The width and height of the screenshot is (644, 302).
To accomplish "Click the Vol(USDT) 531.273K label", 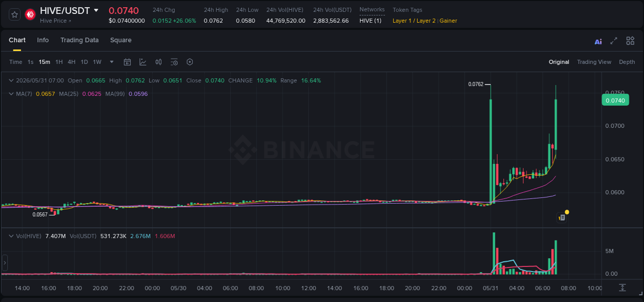I will (98, 236).
